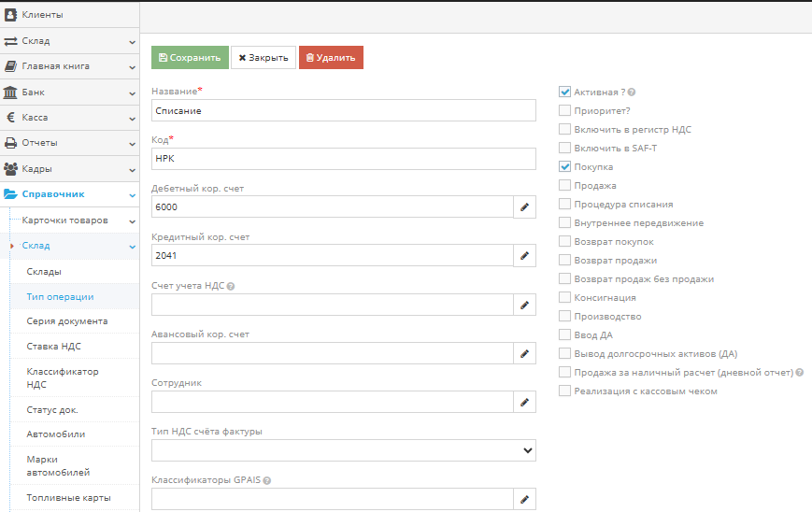Click help icon next to Активная
The image size is (812, 512).
[x=633, y=92]
